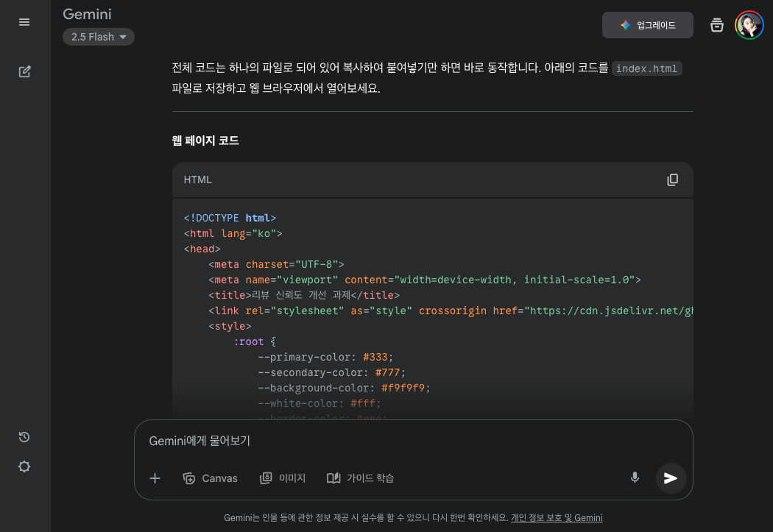Image resolution: width=773 pixels, height=532 pixels.
Task: Toggle the sidebar with the hamburger menu
Action: click(24, 22)
